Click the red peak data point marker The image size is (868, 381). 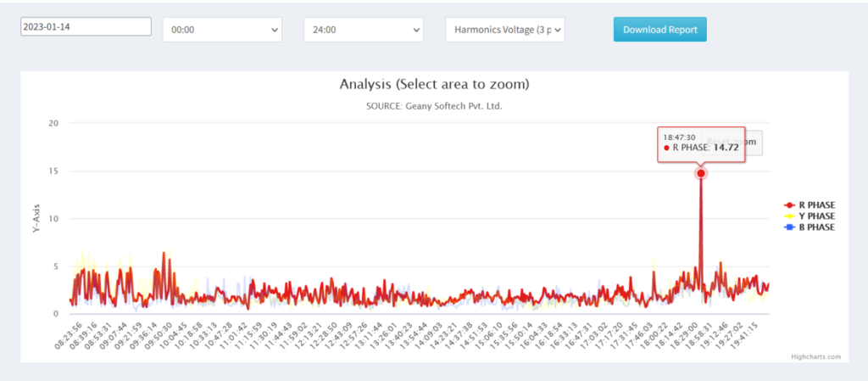pos(701,173)
